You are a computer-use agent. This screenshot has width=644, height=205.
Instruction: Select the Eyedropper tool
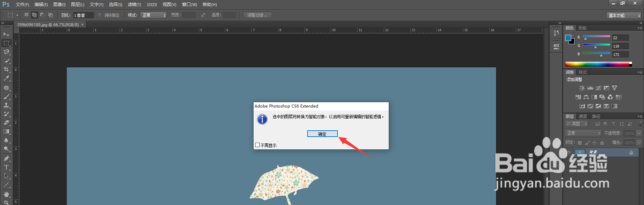pos(6,78)
